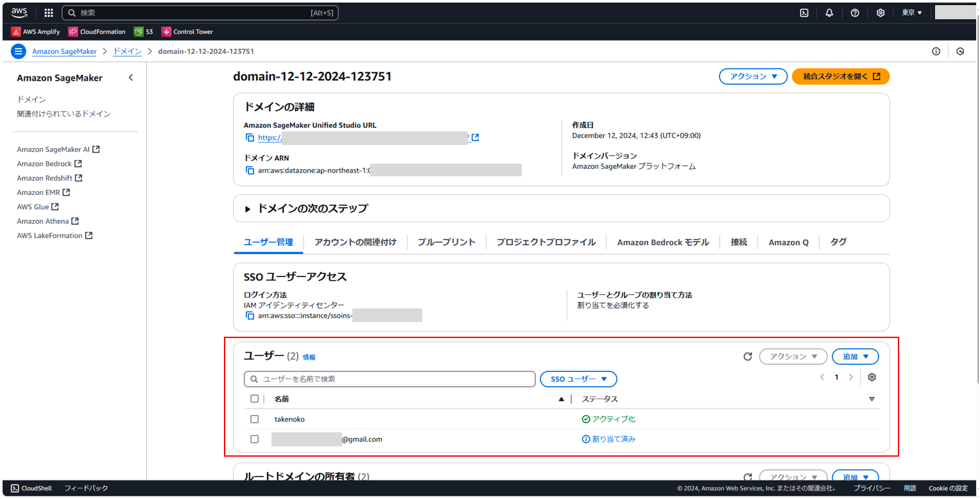Switch to Amazon Q tab
Viewport: 980px width, 499px height.
pos(789,242)
